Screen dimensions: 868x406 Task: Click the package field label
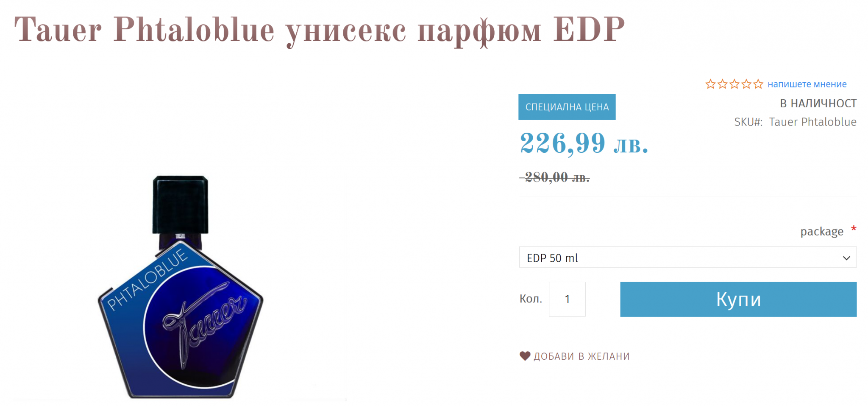pyautogui.click(x=821, y=231)
